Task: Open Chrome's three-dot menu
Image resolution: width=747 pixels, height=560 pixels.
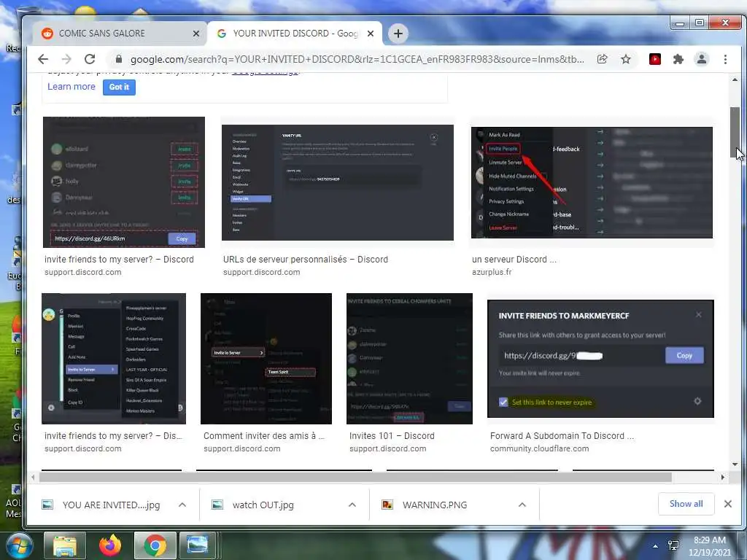Action: tap(725, 59)
